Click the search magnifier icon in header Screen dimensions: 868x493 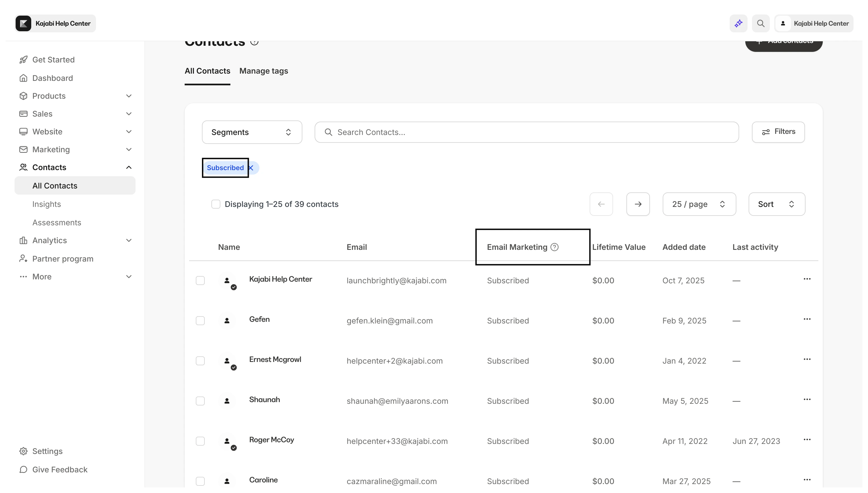pyautogui.click(x=761, y=23)
